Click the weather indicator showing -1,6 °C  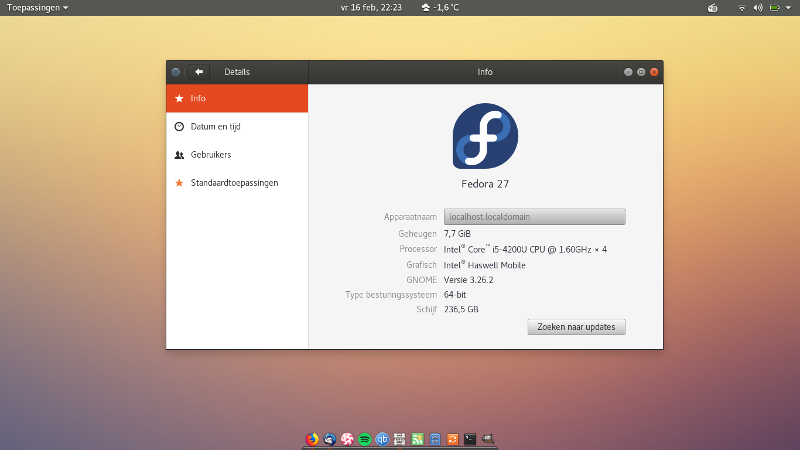point(440,8)
